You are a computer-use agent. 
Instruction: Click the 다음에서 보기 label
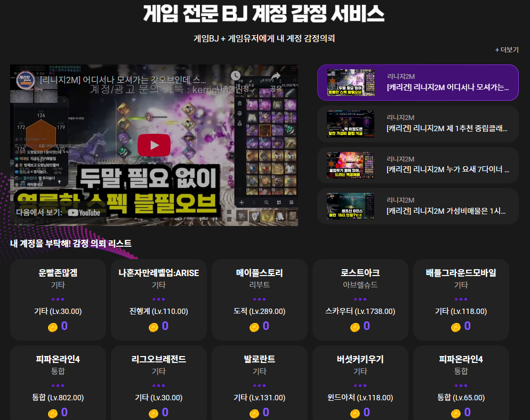[x=39, y=212]
